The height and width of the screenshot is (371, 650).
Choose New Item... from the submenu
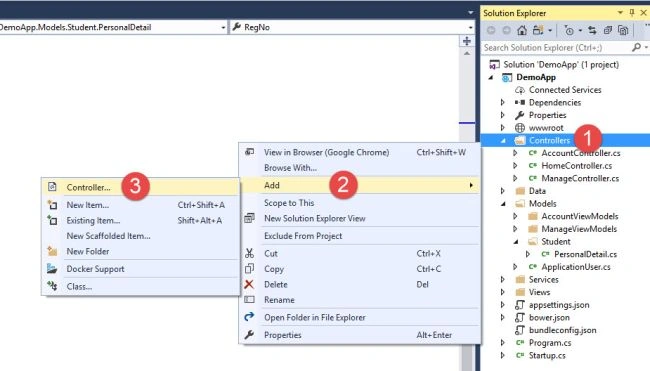141,205
